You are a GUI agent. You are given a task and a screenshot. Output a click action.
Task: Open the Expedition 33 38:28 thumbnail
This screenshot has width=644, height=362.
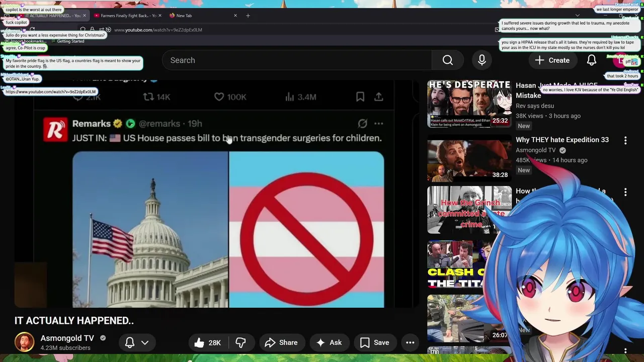pos(469,158)
